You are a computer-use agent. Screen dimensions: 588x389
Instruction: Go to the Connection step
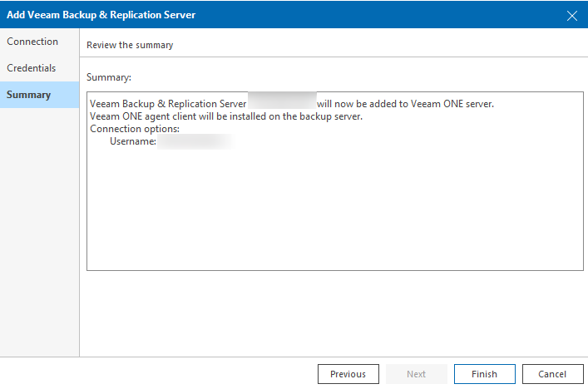tap(39, 42)
